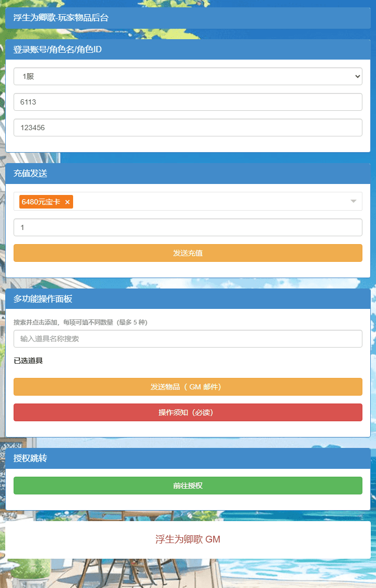This screenshot has height=588, width=376.
Task: Select the orange 6480元宝卡 tag
Action: [x=46, y=202]
